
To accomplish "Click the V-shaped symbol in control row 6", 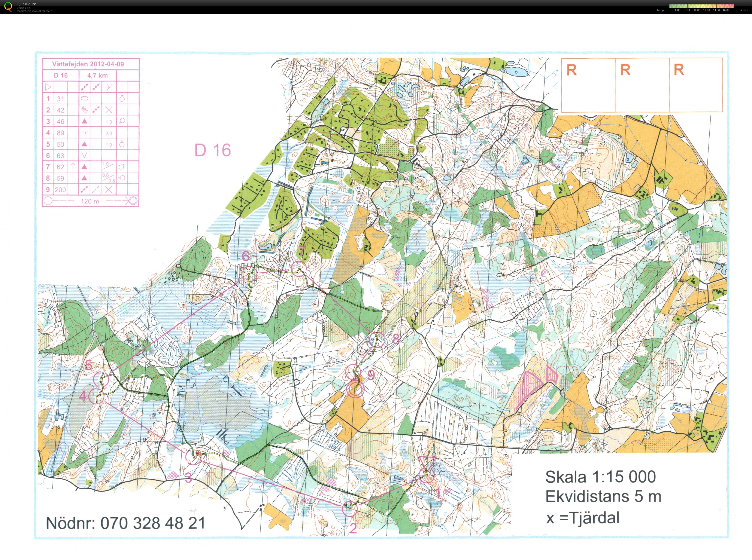I will click(84, 156).
